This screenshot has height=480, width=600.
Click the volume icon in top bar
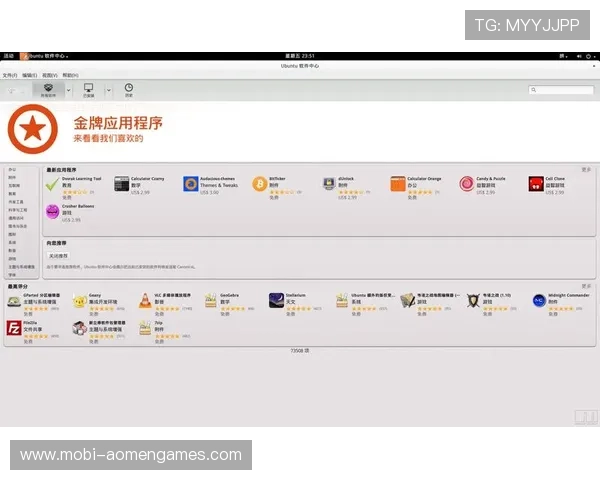point(579,56)
